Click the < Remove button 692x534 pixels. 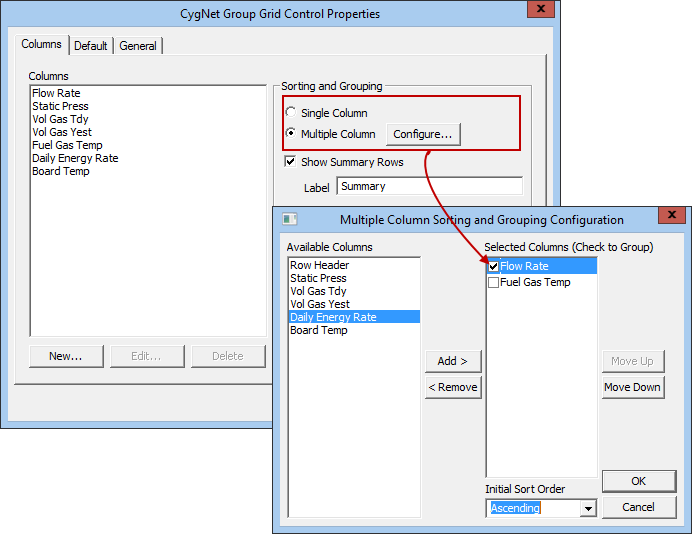pos(453,387)
